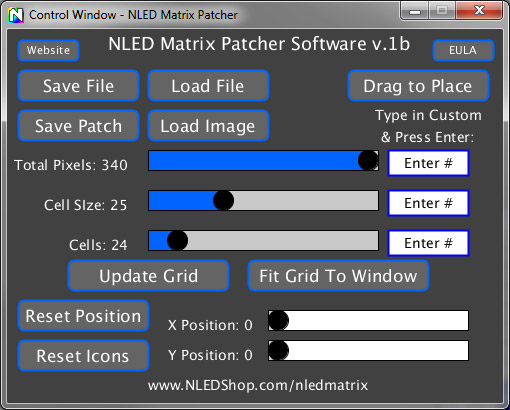This screenshot has width=510, height=410.
Task: Click the Reset Position button
Action: pos(83,316)
